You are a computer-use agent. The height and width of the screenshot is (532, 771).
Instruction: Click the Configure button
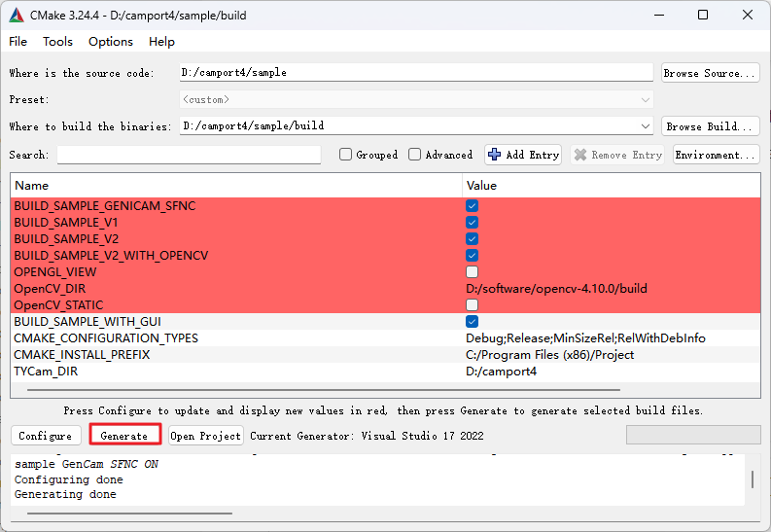[46, 436]
